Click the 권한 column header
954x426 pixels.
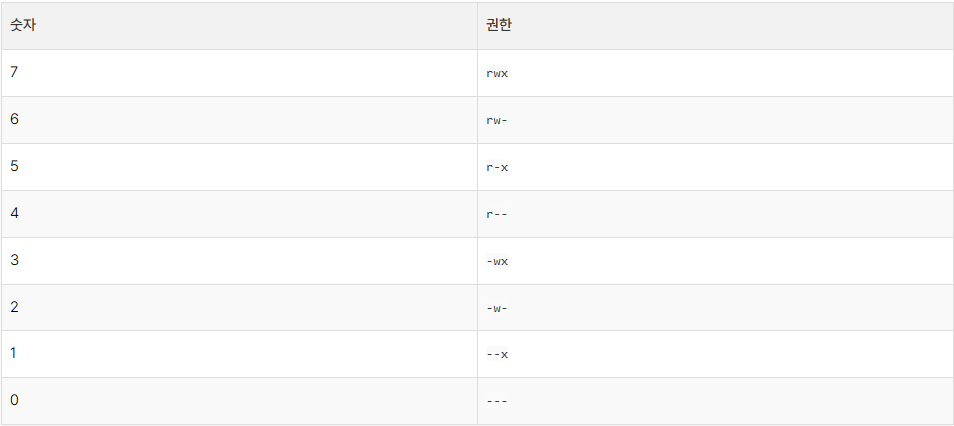pyautogui.click(x=716, y=26)
